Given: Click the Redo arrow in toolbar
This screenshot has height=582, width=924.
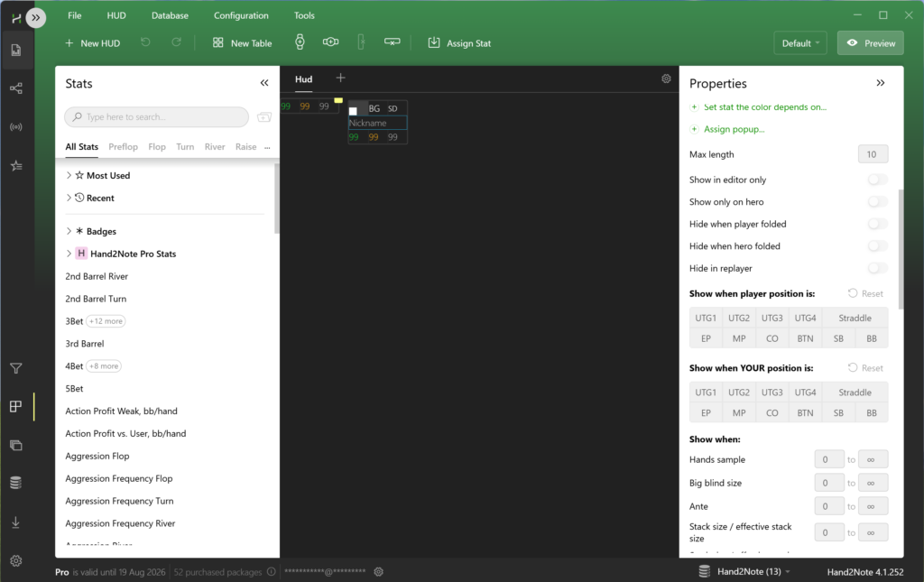Looking at the screenshot, I should [x=176, y=42].
